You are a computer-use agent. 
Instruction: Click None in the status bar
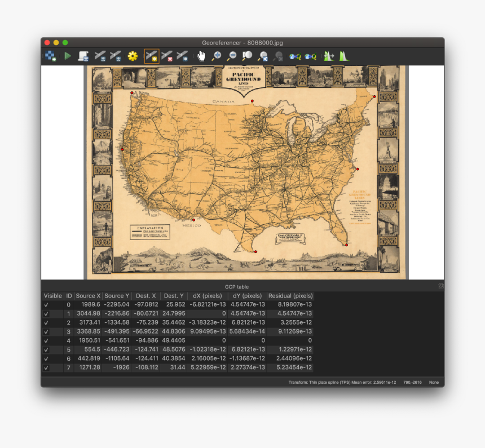tap(434, 382)
